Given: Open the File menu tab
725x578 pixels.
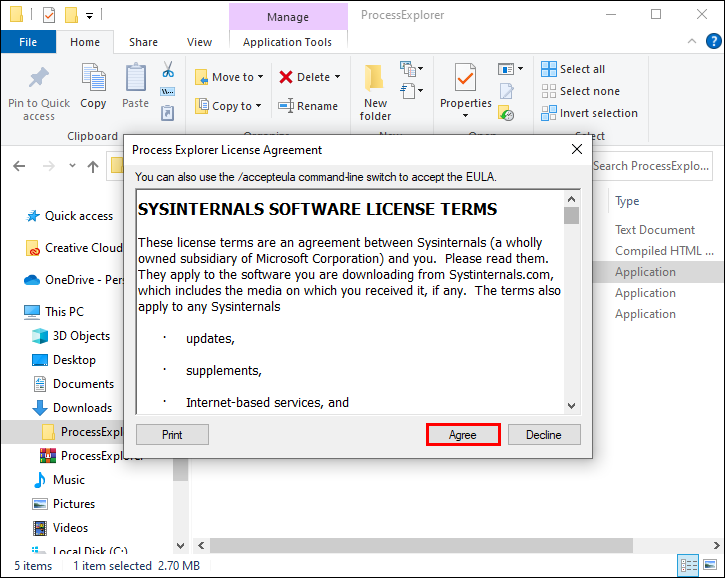Looking at the screenshot, I should [28, 42].
